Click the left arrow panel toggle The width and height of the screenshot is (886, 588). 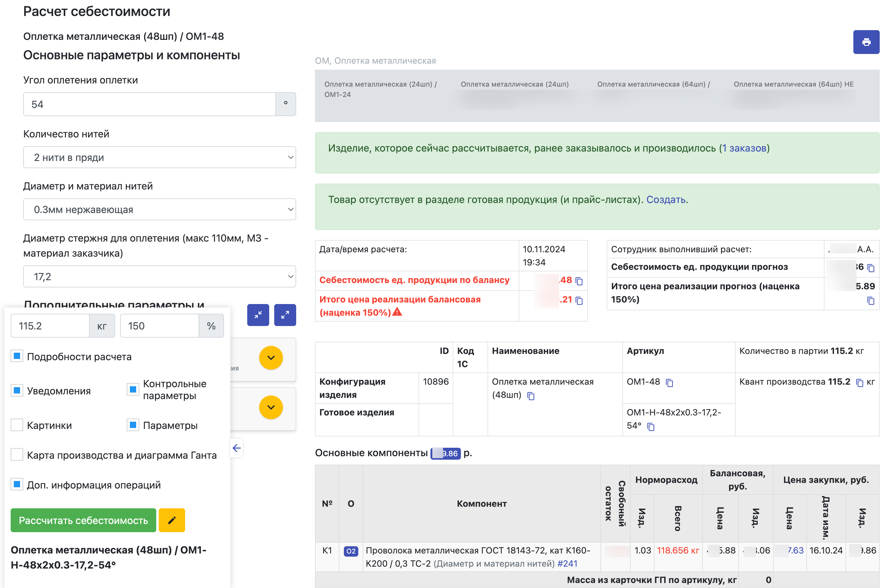coord(237,448)
